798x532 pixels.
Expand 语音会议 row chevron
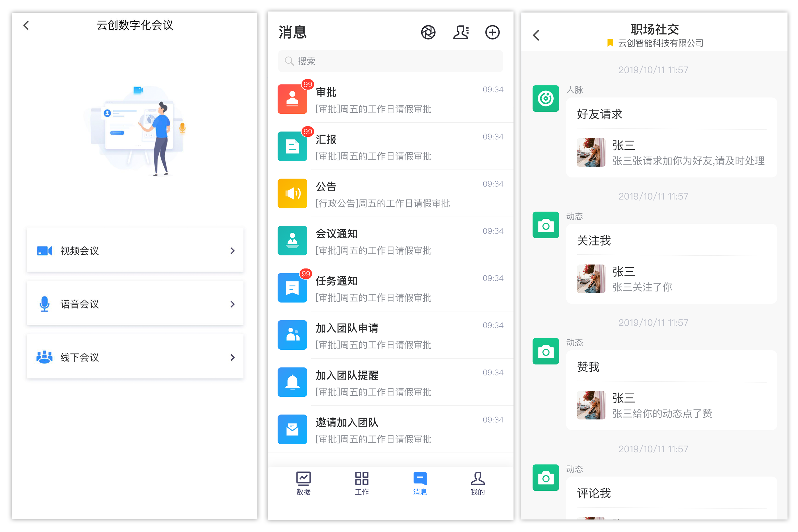[232, 304]
